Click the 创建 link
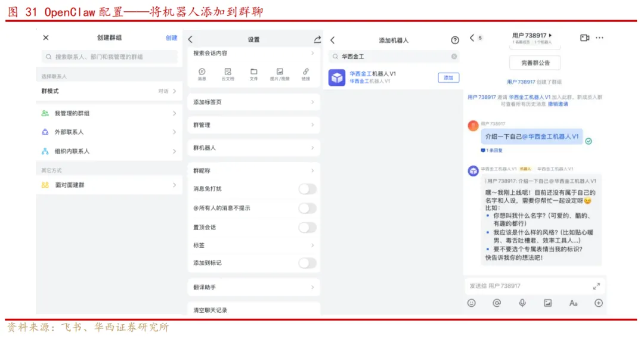 click(171, 38)
